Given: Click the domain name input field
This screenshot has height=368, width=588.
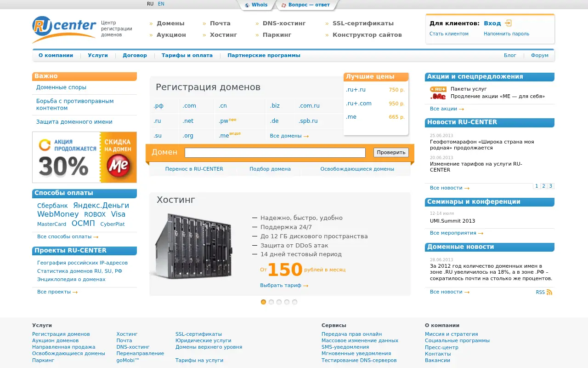Looking at the screenshot, I should pos(275,153).
